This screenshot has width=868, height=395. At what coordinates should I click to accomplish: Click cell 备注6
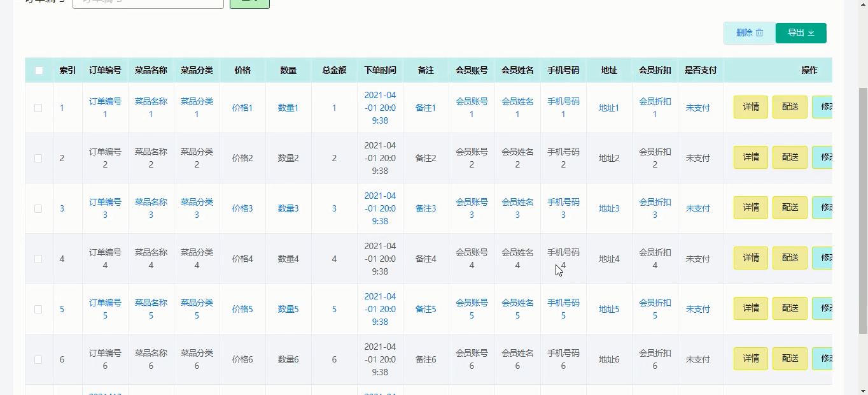pos(426,359)
